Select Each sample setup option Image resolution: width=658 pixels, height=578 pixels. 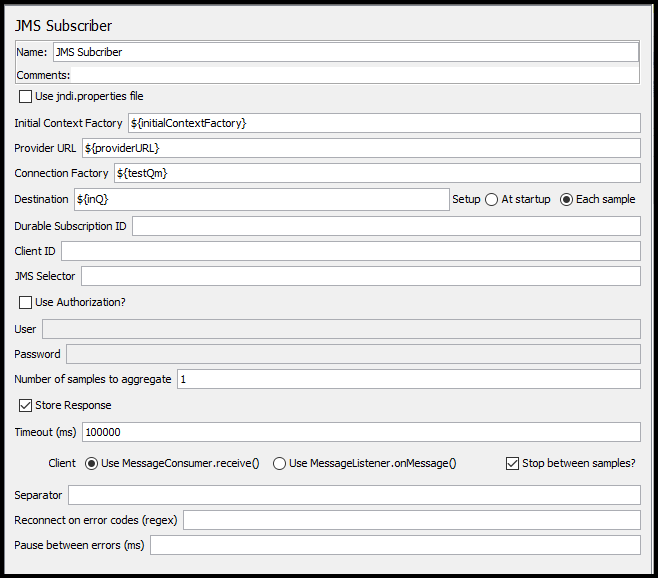[567, 199]
